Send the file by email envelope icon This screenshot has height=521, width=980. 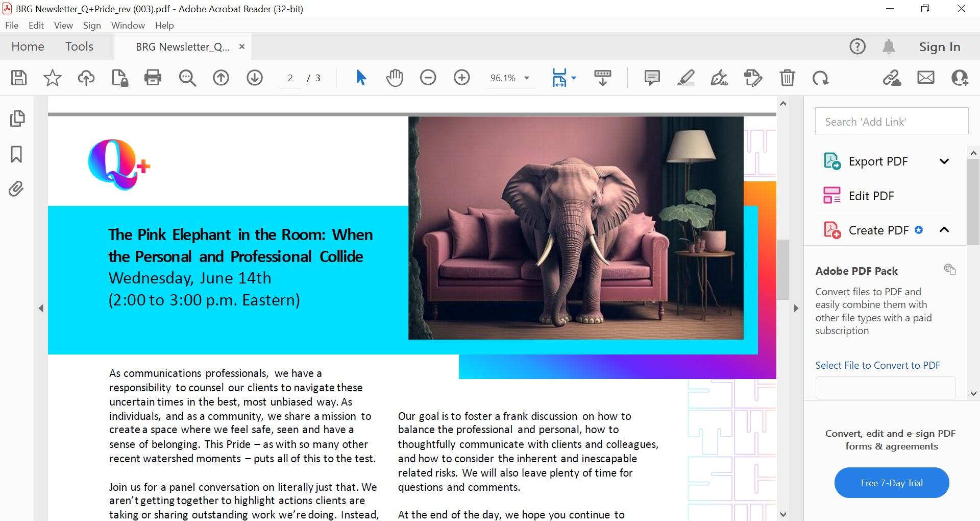coord(926,78)
